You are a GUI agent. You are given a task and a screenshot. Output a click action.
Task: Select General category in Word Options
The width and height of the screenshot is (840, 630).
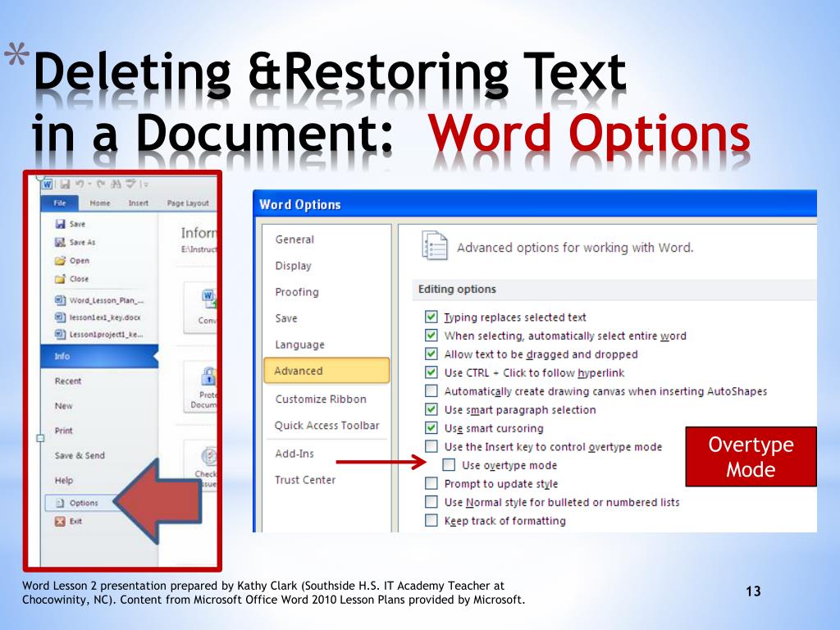294,240
